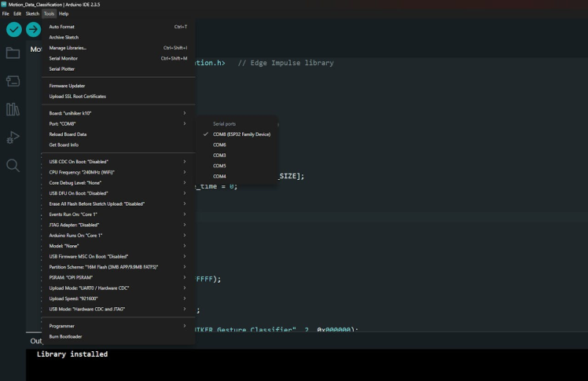This screenshot has height=381, width=588.
Task: Open the Sketch menu
Action: pos(32,13)
